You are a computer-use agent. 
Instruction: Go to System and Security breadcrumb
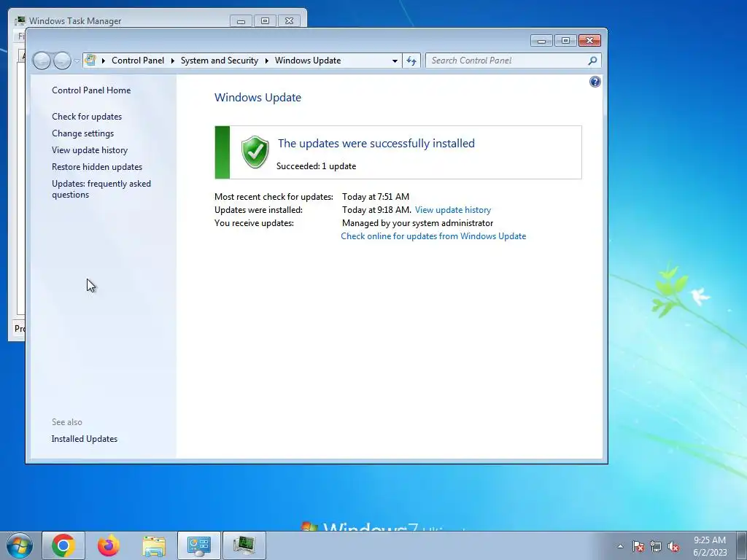[x=219, y=61]
